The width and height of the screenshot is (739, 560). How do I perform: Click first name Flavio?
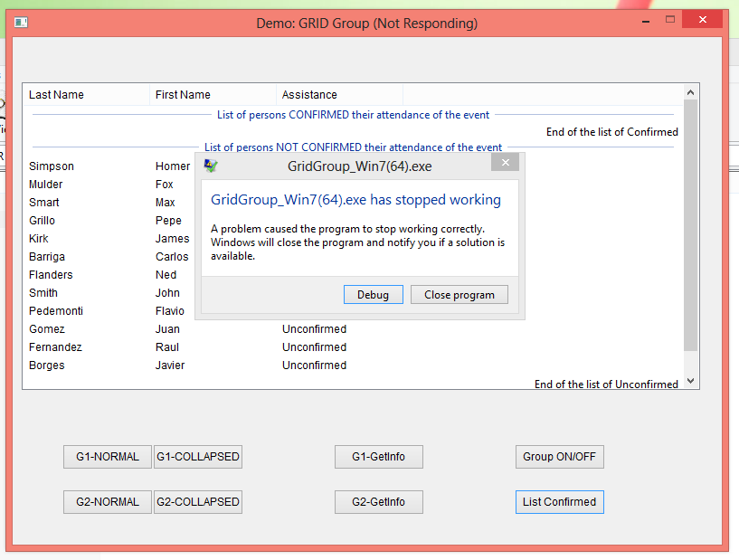170,311
